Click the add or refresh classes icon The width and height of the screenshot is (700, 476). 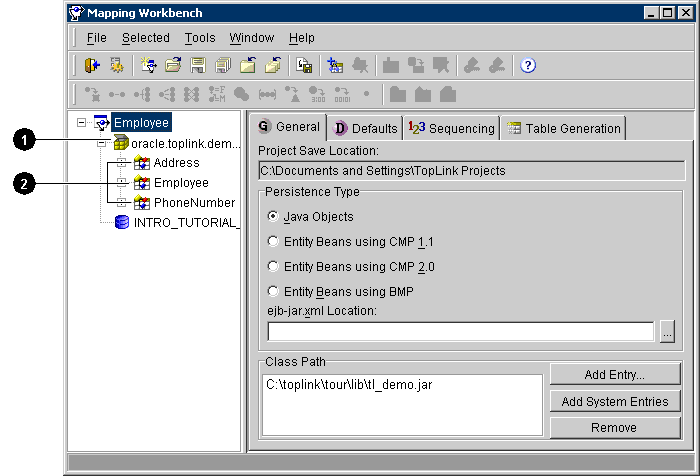tap(335, 66)
